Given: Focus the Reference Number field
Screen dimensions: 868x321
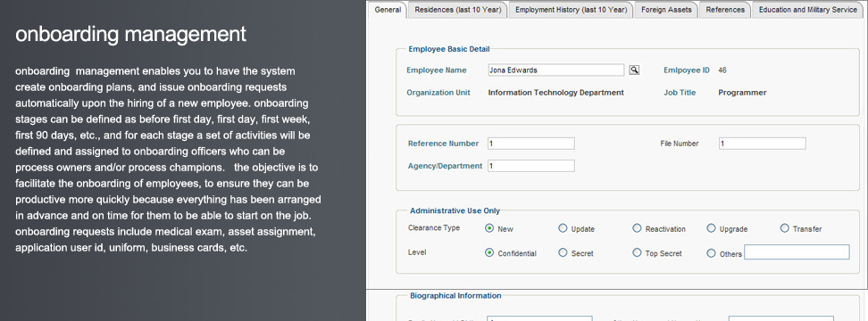Looking at the screenshot, I should (x=530, y=144).
